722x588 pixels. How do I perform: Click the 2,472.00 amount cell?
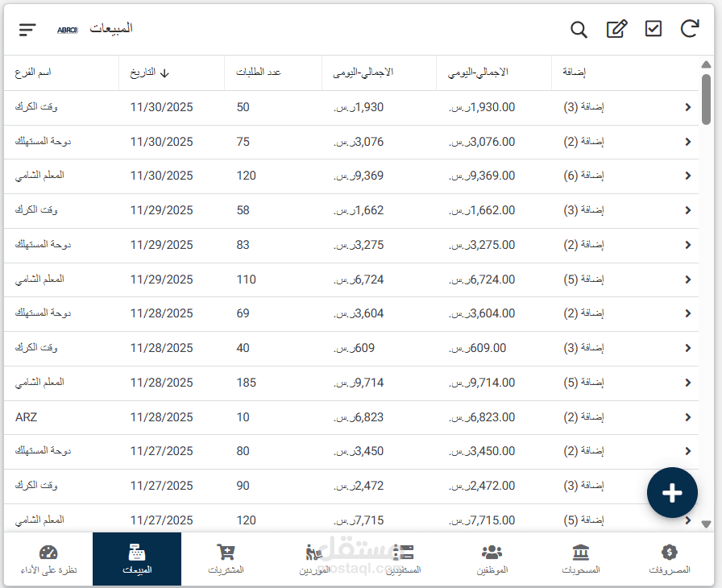click(482, 486)
